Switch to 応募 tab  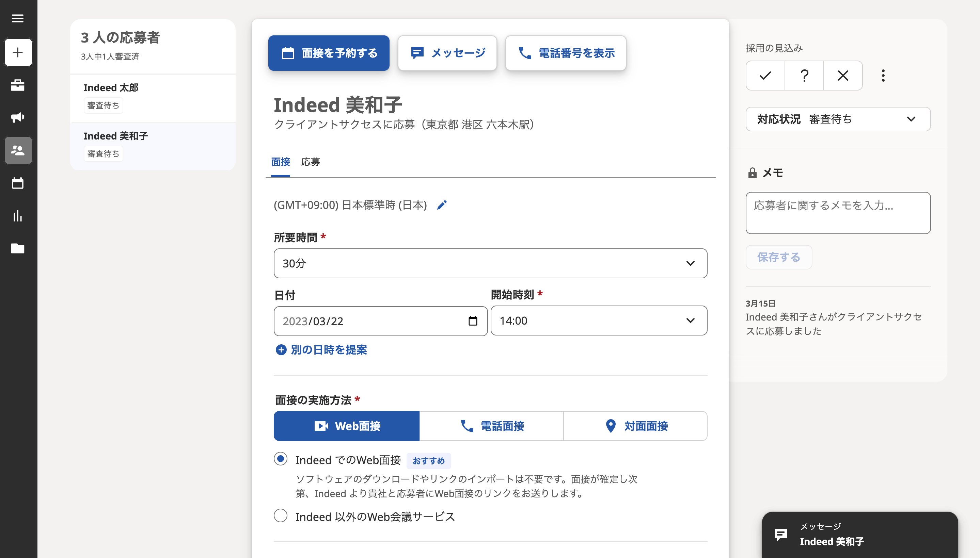(x=310, y=162)
